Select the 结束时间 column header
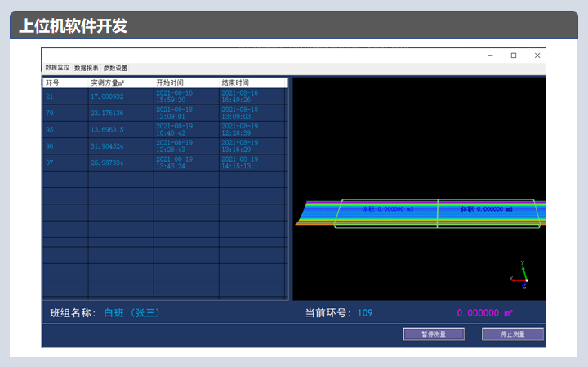 [253, 83]
